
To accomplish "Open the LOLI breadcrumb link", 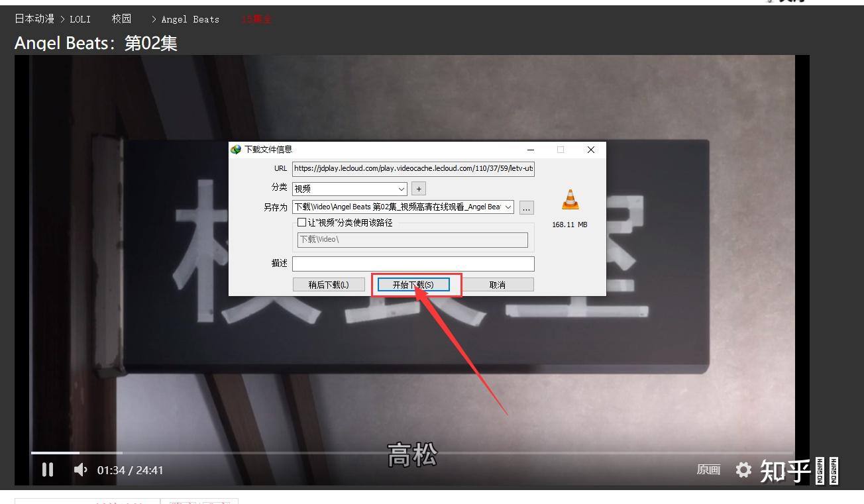I will pyautogui.click(x=80, y=19).
